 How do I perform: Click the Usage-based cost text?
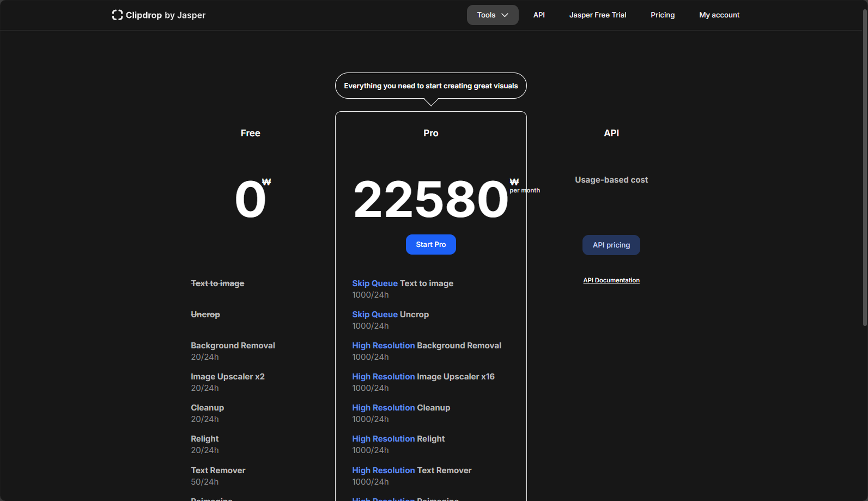click(x=611, y=180)
